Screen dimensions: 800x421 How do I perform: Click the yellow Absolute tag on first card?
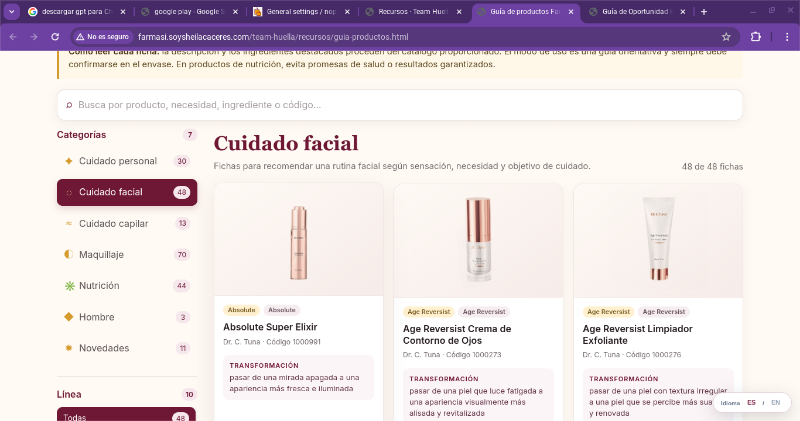pos(241,310)
